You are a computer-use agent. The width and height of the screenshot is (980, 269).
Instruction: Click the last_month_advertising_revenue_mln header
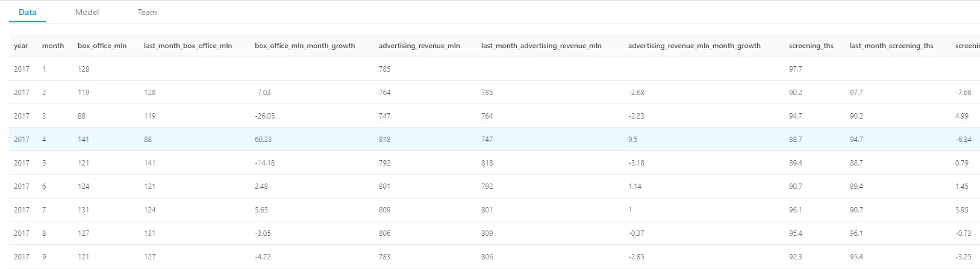[x=541, y=46]
